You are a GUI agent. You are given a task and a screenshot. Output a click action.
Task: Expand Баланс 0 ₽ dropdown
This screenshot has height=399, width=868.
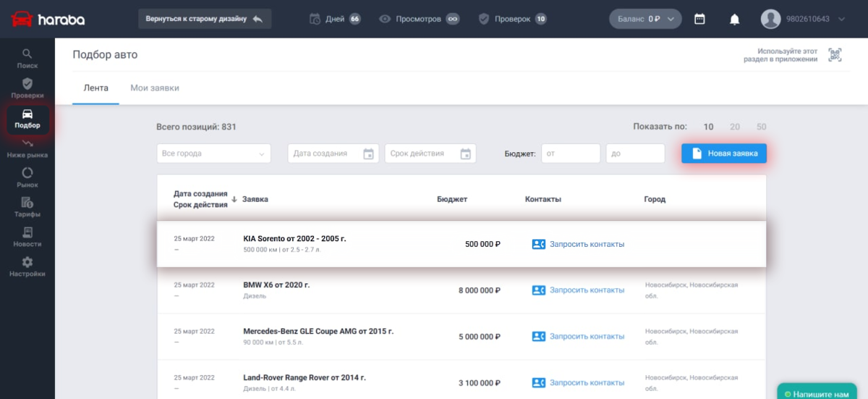pos(646,19)
